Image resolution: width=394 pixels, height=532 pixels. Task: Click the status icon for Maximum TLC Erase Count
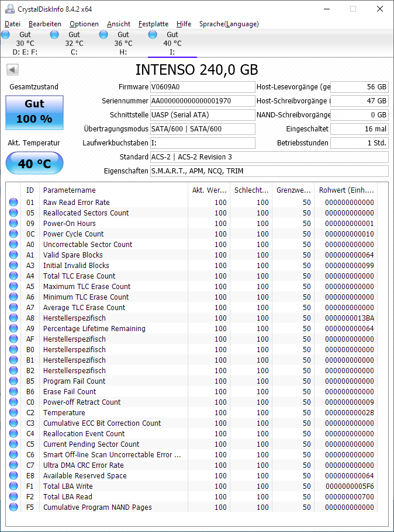click(13, 286)
